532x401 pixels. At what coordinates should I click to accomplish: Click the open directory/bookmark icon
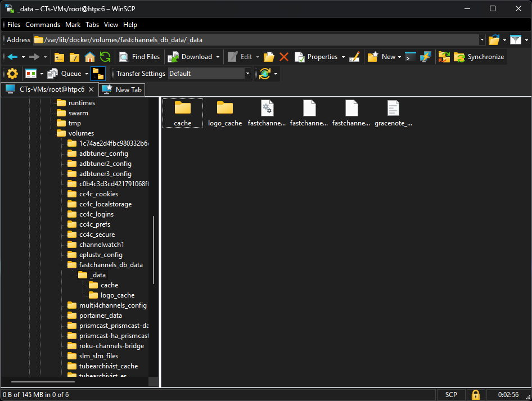(x=494, y=40)
